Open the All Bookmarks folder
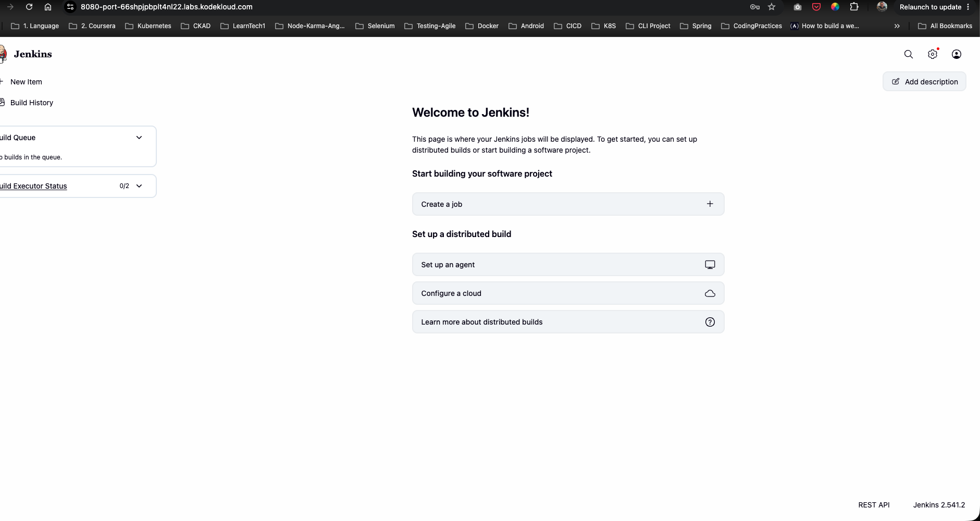The height and width of the screenshot is (521, 980). 945,26
